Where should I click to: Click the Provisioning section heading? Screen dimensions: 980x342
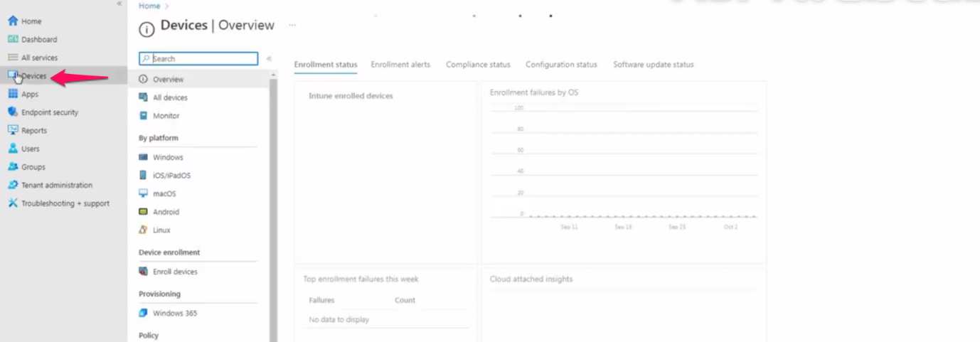pos(159,294)
